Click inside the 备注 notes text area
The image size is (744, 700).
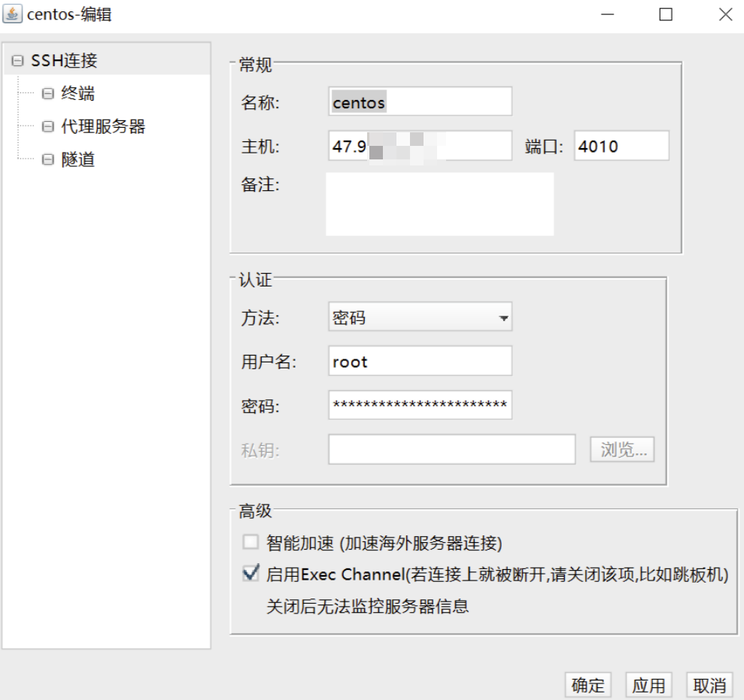(440, 204)
